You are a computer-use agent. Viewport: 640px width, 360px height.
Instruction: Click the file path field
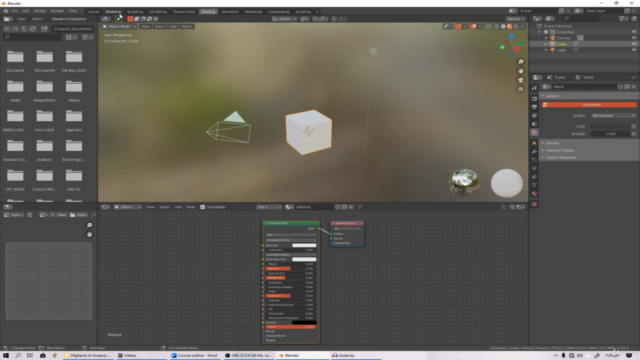coord(73,29)
